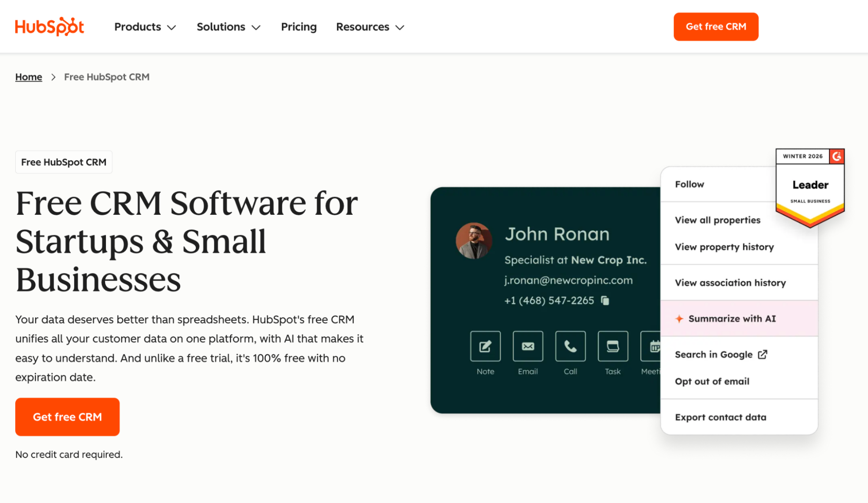This screenshot has width=868, height=503.
Task: Click j.ronan@newcropinc.com email address
Action: pyautogui.click(x=568, y=280)
